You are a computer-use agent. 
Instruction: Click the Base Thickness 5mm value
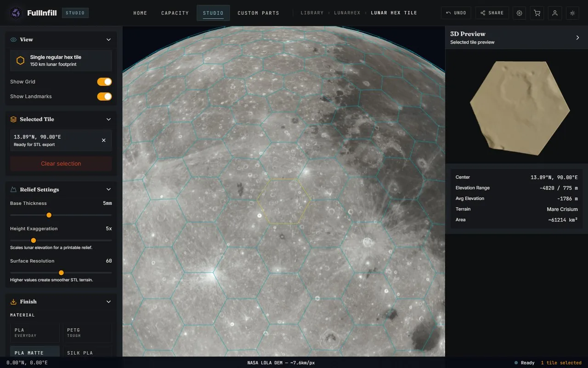coord(107,203)
